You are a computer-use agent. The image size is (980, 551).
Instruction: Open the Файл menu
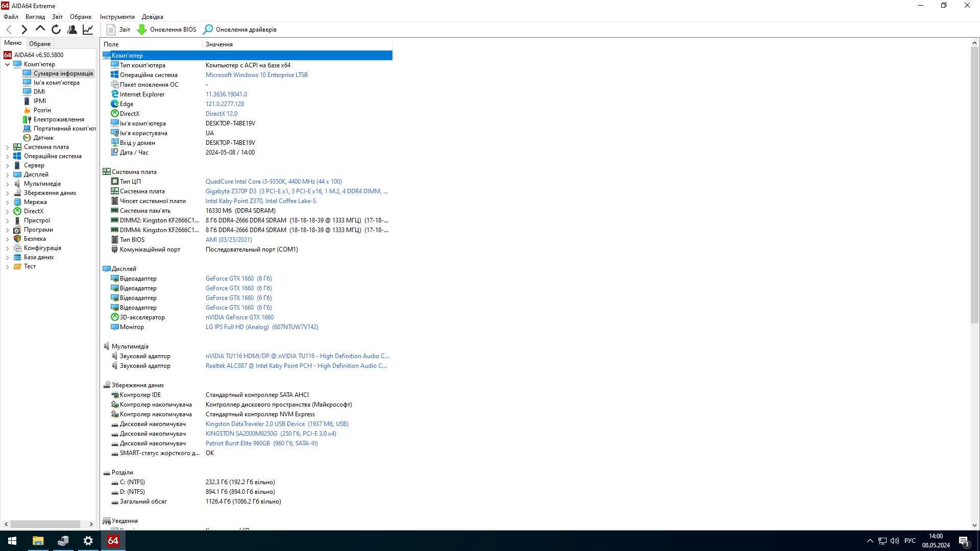(11, 17)
